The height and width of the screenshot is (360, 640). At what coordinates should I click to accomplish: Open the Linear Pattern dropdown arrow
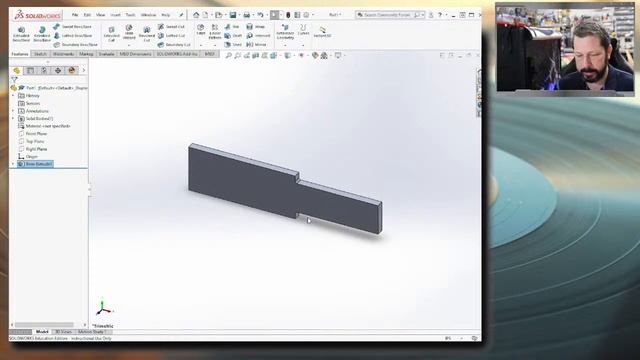[x=215, y=45]
